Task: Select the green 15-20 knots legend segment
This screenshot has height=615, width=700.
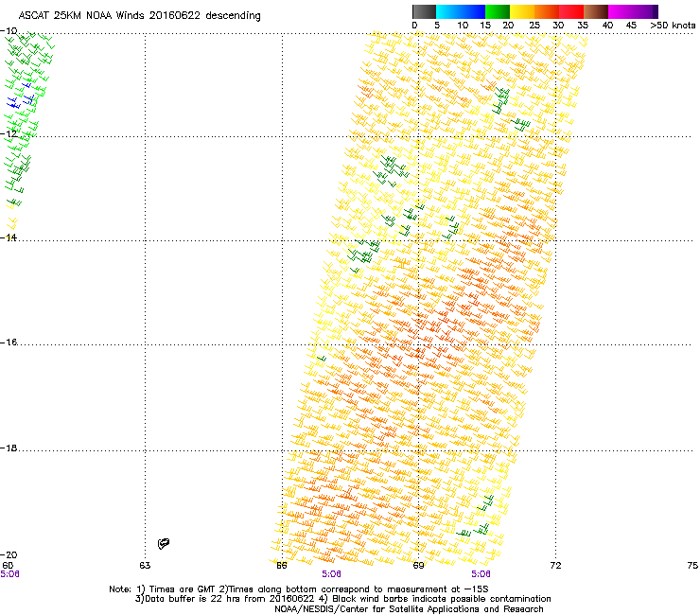Action: point(498,11)
